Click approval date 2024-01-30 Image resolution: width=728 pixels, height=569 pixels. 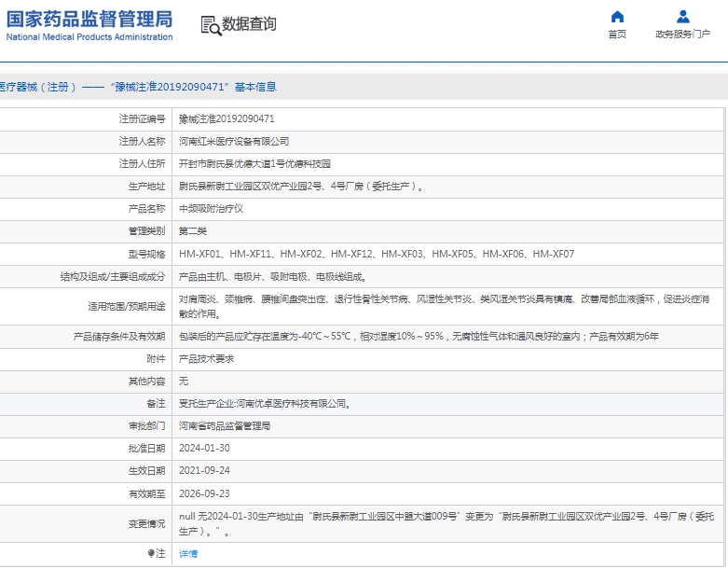pyautogui.click(x=204, y=449)
